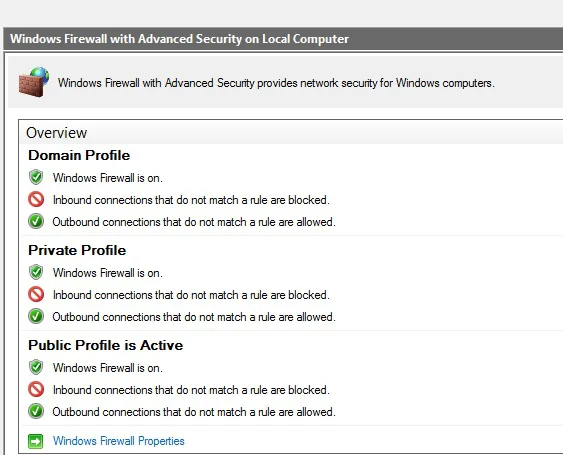Click green checkmark icon under Public Profile
Image resolution: width=563 pixels, height=455 pixels.
click(x=36, y=411)
